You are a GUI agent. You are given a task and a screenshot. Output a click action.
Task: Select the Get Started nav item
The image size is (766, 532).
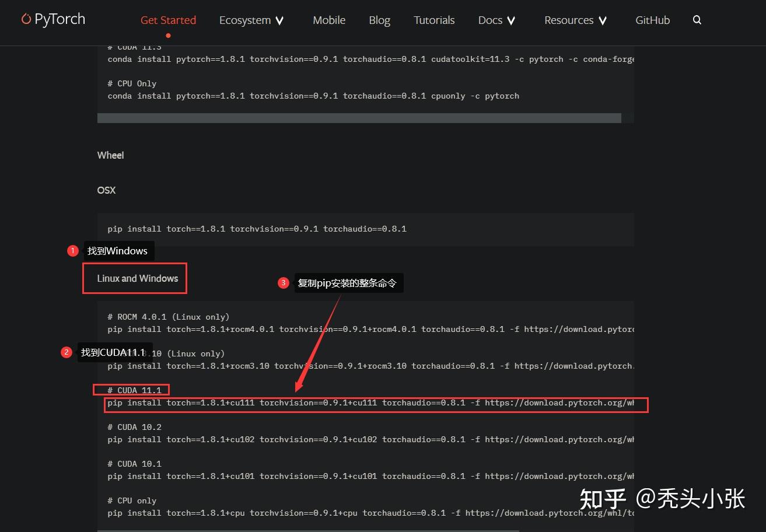[x=168, y=20]
